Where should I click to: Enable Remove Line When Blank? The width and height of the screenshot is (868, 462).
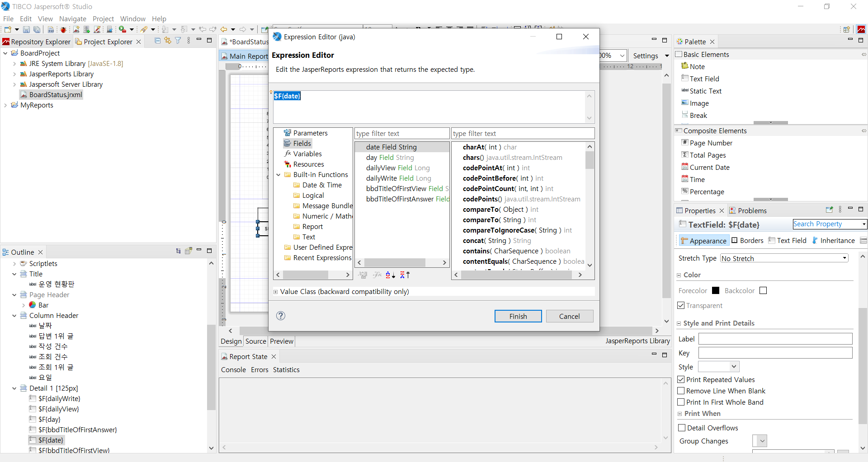click(681, 391)
